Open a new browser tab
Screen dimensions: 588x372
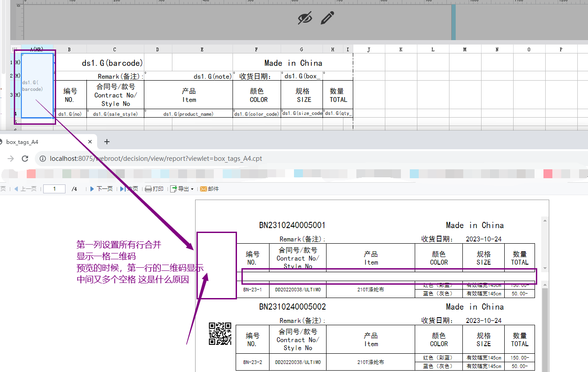(x=107, y=142)
